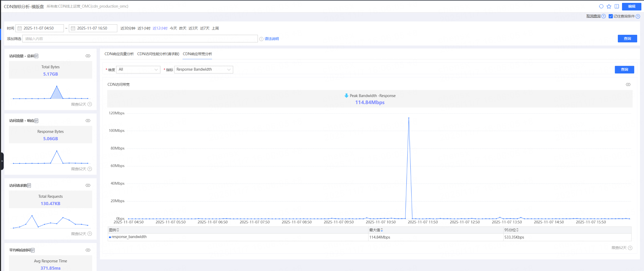Screen dimensions: 644x271
Task: Click the link icon on CDN访问带宽 chart
Action: coord(628,84)
